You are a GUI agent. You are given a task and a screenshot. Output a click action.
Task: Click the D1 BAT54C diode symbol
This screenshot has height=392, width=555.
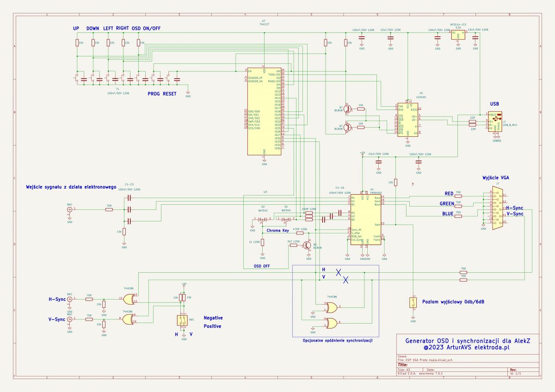pyautogui.click(x=287, y=219)
